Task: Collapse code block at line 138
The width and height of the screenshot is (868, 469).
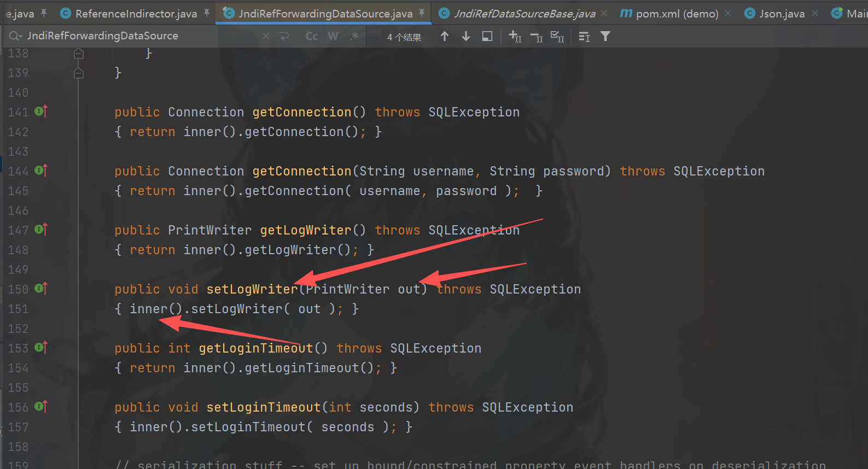Action: tap(79, 54)
